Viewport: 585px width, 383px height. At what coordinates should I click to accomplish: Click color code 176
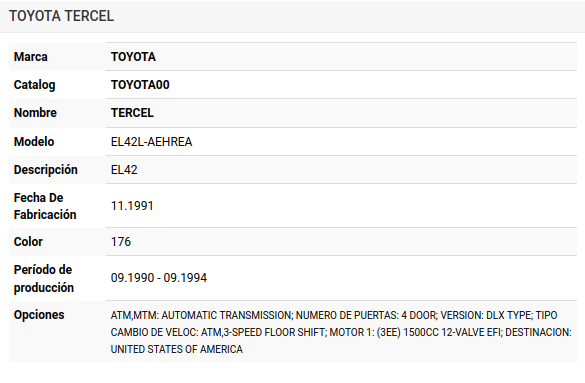pos(121,242)
